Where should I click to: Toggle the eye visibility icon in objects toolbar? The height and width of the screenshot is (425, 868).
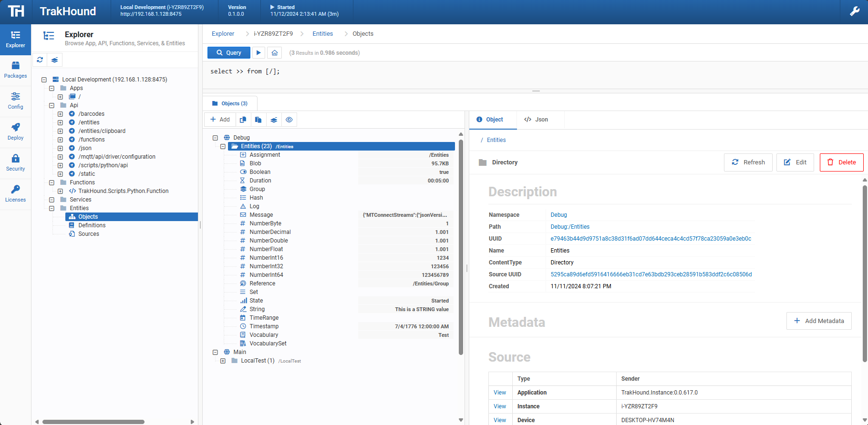(x=289, y=120)
